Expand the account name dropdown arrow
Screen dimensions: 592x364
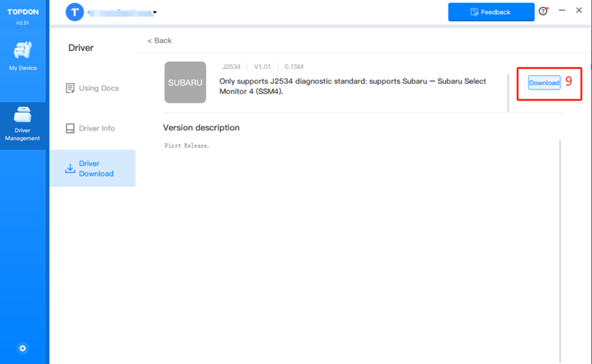point(155,12)
